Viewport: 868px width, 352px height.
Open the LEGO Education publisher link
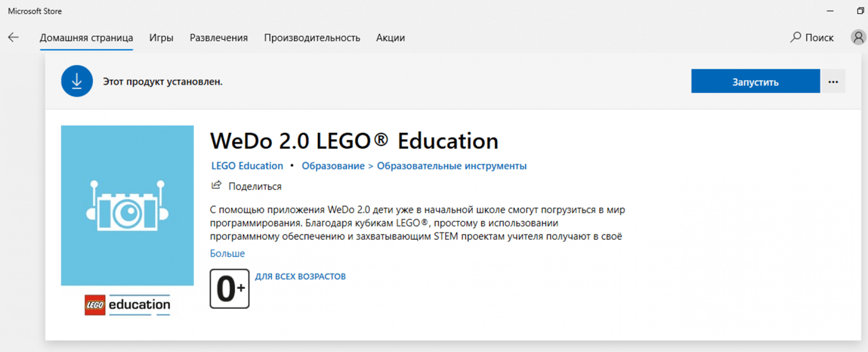[x=247, y=166]
